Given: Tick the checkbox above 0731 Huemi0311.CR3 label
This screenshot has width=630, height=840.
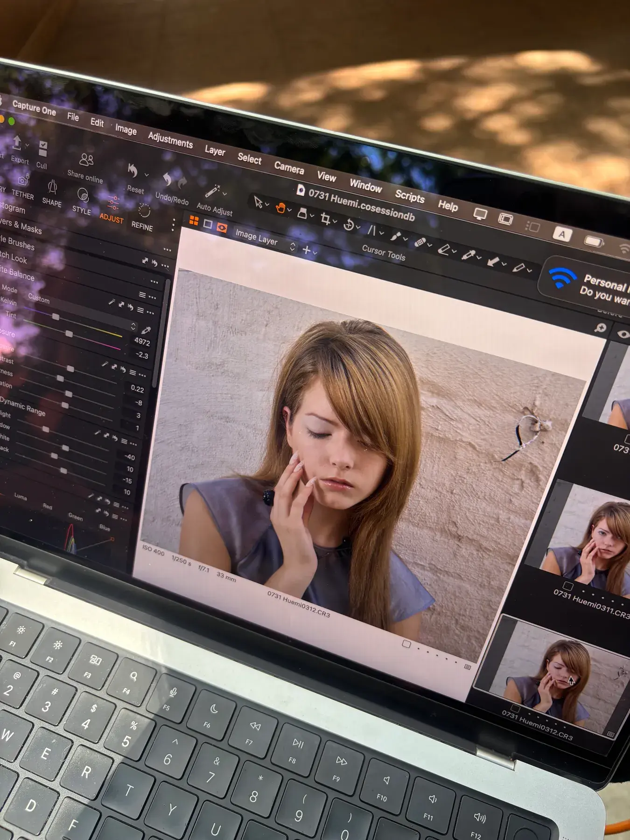Looking at the screenshot, I should [x=568, y=586].
